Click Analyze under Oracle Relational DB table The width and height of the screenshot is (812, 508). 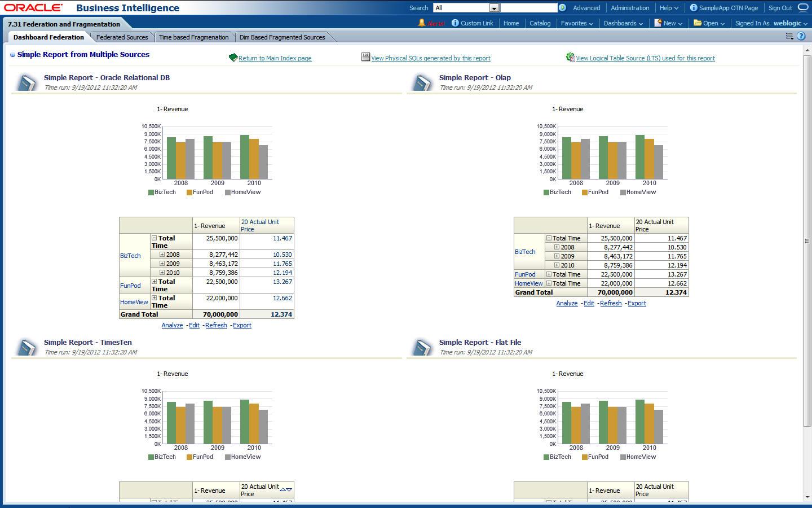tap(172, 325)
